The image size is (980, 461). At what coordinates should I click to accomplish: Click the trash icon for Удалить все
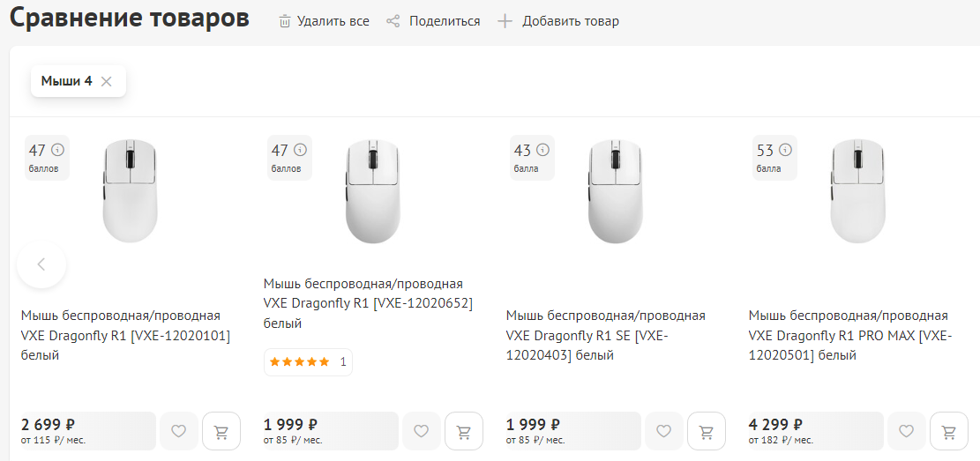[285, 21]
